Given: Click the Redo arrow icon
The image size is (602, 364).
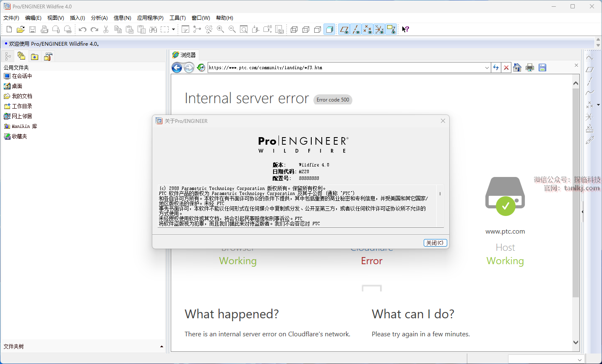Looking at the screenshot, I should [x=94, y=29].
